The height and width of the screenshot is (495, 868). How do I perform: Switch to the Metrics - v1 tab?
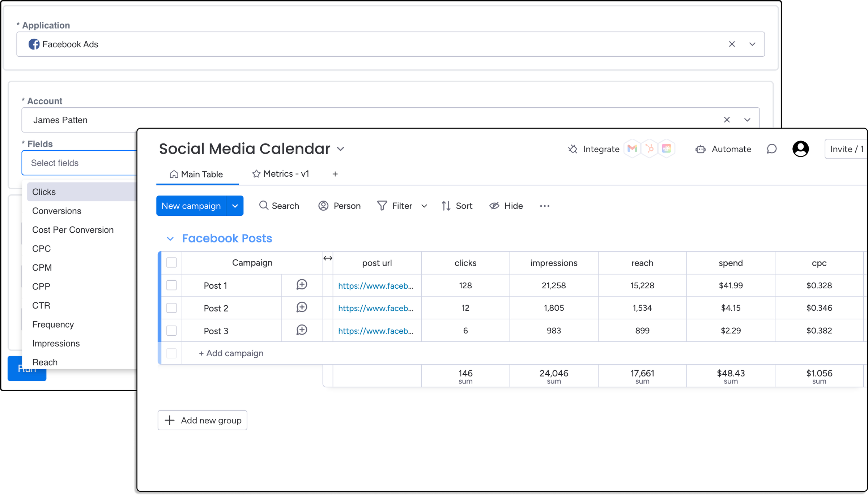point(281,174)
